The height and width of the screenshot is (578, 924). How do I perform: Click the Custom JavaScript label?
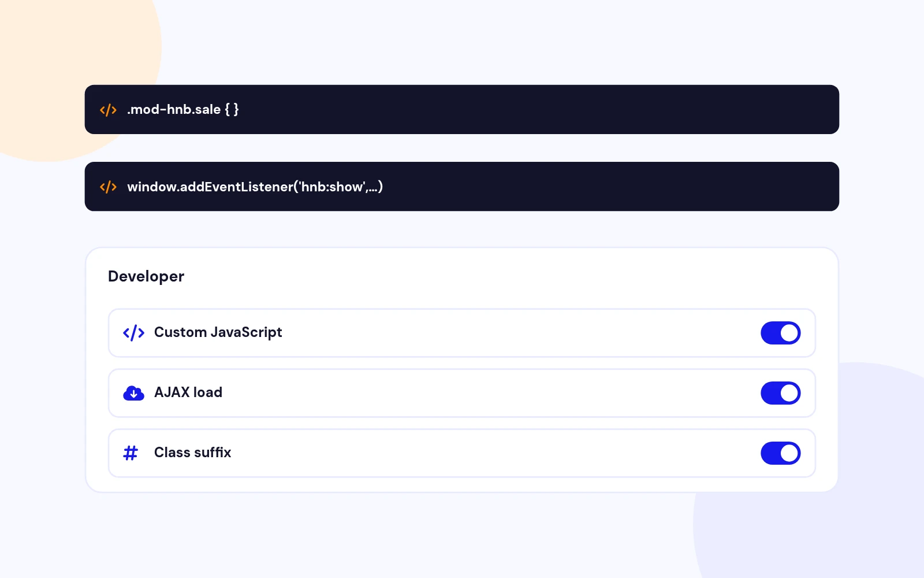click(x=218, y=332)
